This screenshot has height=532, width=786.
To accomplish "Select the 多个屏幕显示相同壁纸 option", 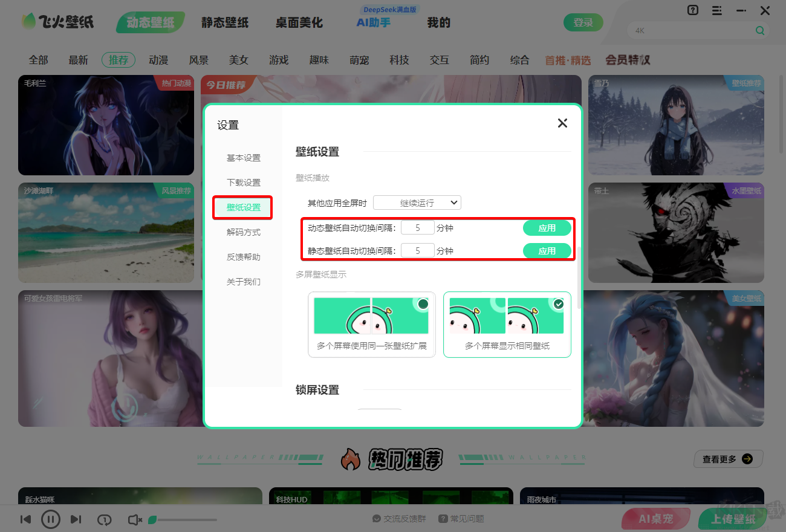I will pyautogui.click(x=507, y=325).
